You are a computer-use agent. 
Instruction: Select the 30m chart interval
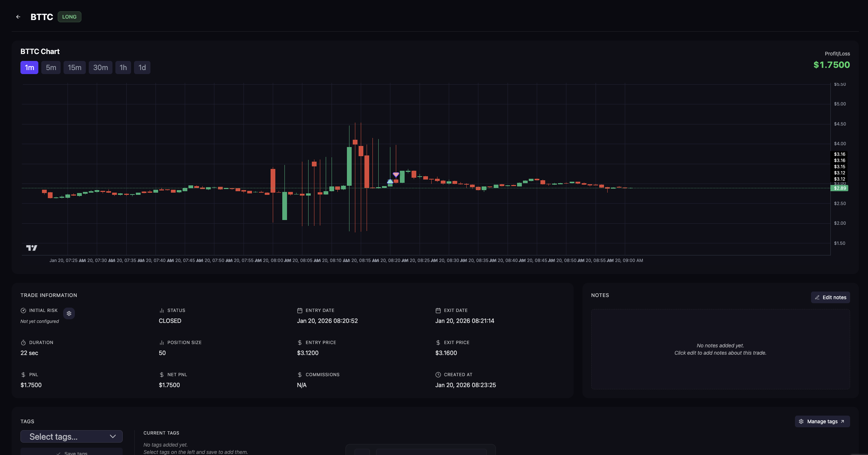click(100, 68)
